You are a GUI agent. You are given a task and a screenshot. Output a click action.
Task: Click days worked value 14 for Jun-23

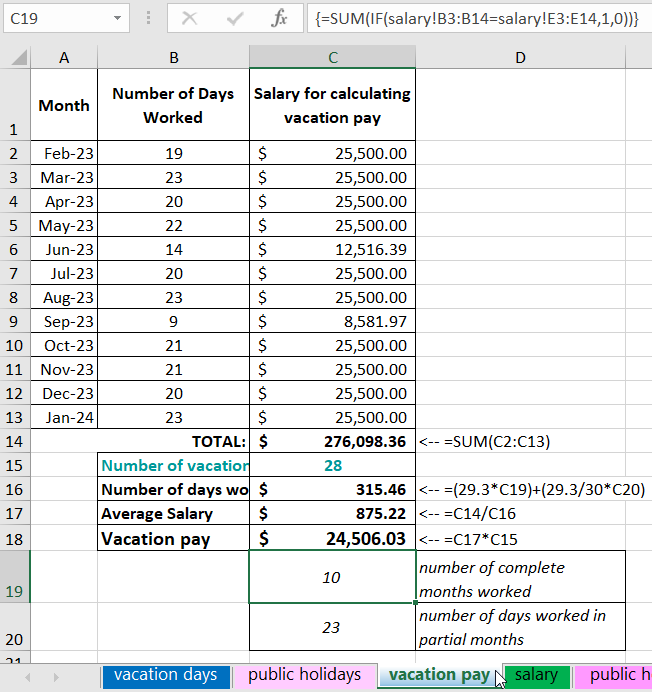173,249
